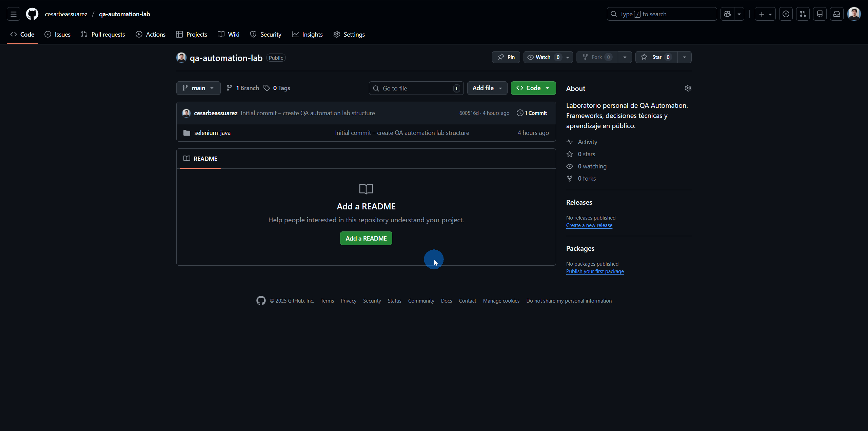This screenshot has height=431, width=868.
Task: Open the global navigation hamburger menu
Action: [13, 14]
